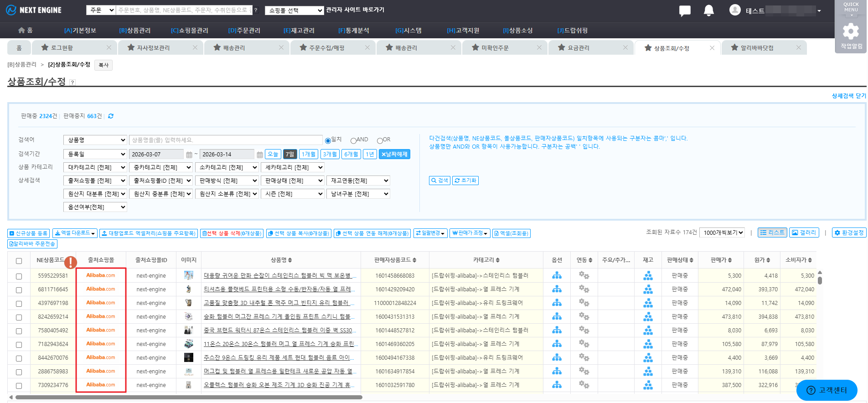Switch to the 미확인주문 tab
Image resolution: width=868 pixels, height=403 pixels.
coord(495,48)
